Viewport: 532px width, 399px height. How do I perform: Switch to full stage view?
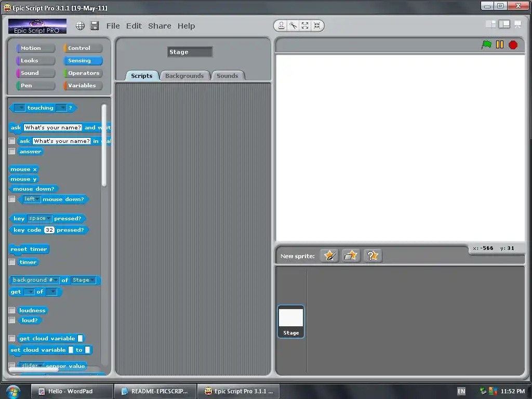pos(504,24)
